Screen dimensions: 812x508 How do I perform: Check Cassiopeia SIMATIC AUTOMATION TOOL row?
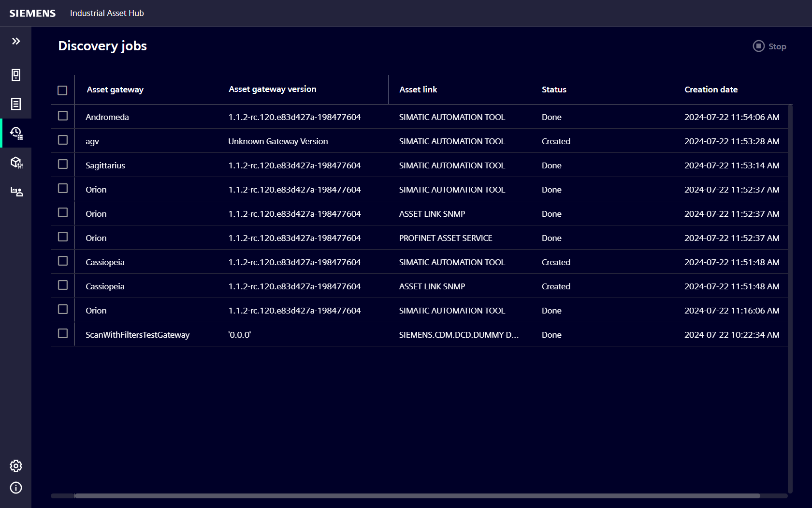pos(63,261)
